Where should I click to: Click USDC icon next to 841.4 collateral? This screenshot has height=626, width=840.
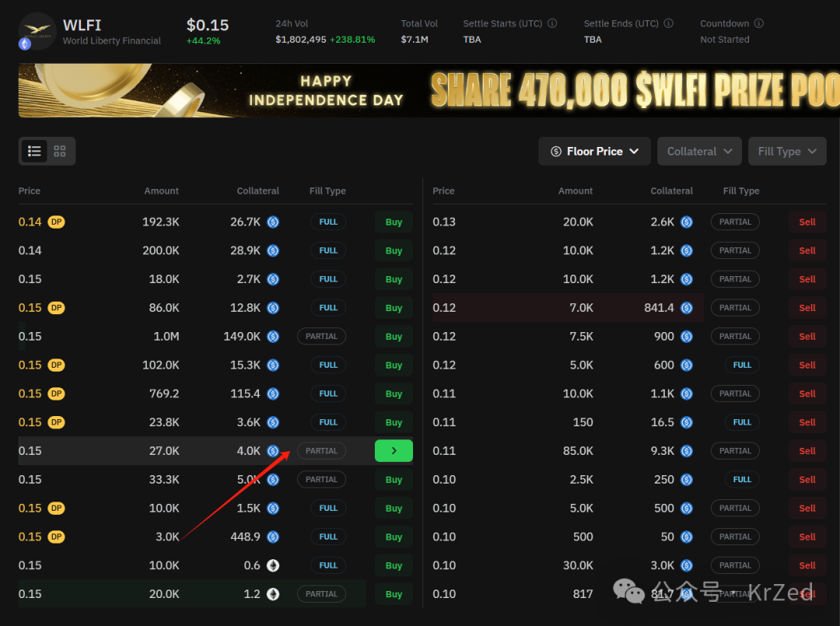point(687,308)
